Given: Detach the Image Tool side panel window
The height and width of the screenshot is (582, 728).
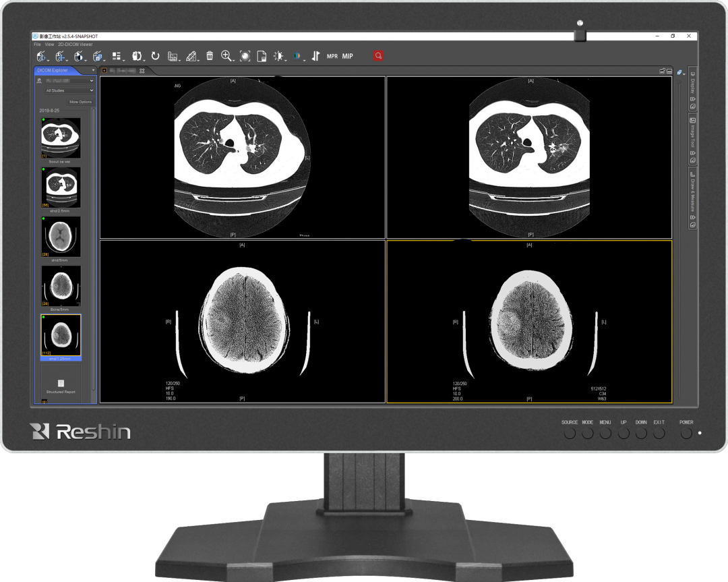Looking at the screenshot, I should pos(692,161).
